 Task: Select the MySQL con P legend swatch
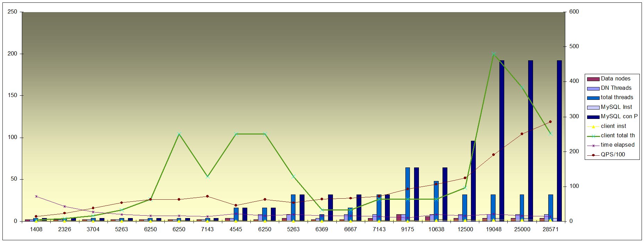(593, 117)
